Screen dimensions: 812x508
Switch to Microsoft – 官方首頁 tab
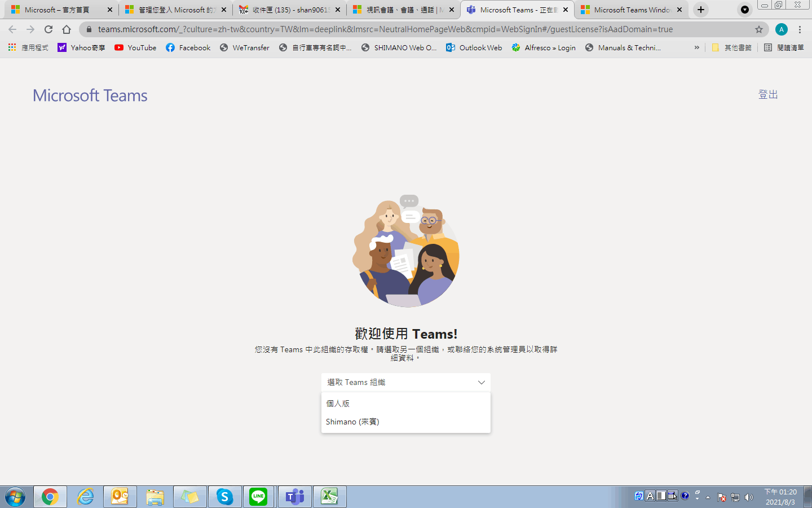pos(60,10)
